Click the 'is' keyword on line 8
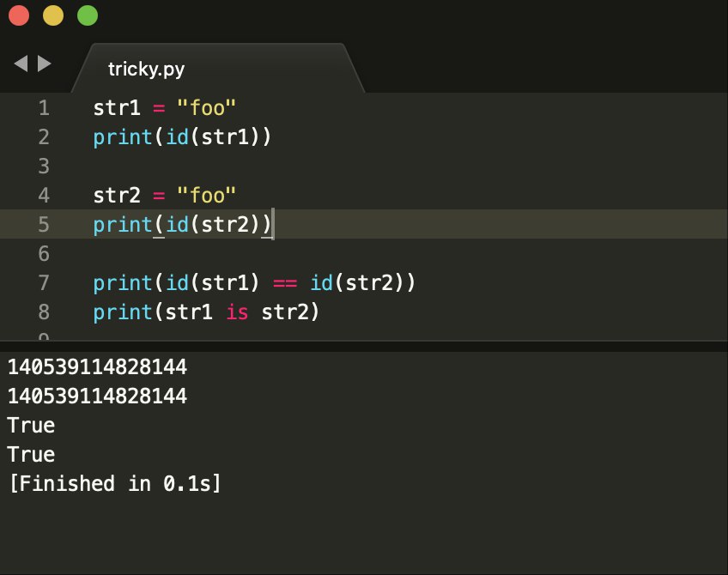 pyautogui.click(x=237, y=312)
